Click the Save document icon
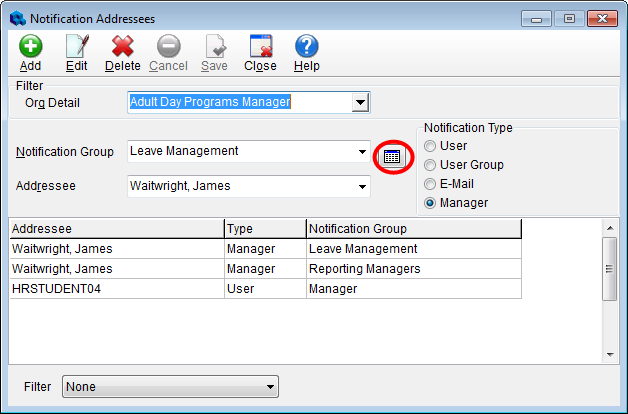 (x=214, y=47)
